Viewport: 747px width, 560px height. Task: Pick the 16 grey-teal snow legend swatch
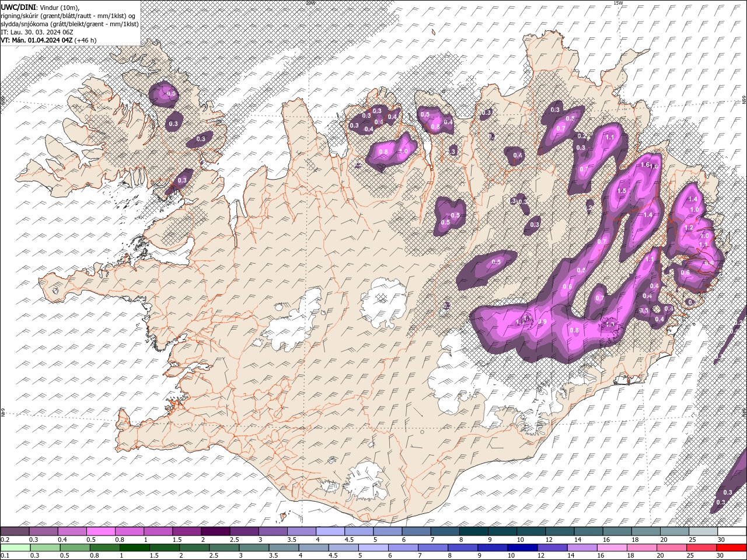[617, 531]
